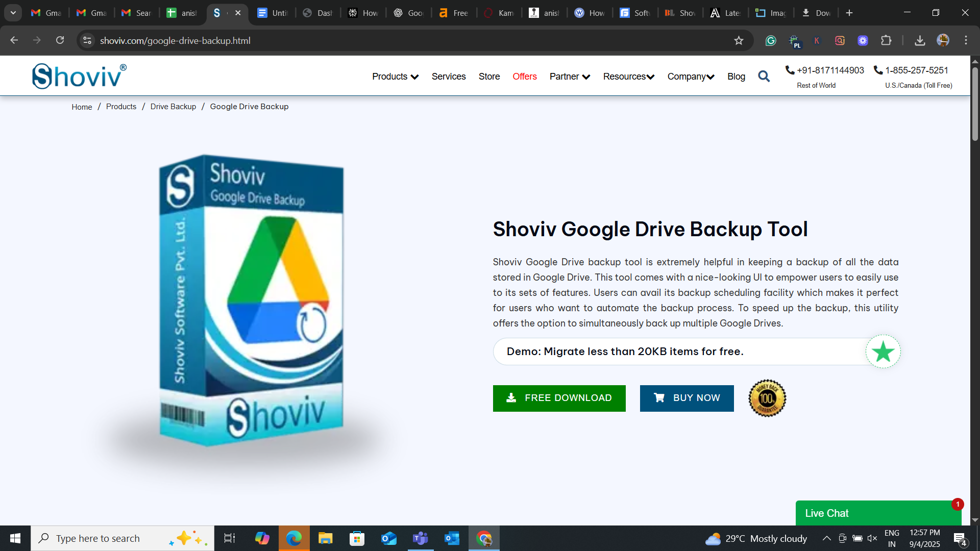Open the tab search dropdown arrow

[x=13, y=13]
